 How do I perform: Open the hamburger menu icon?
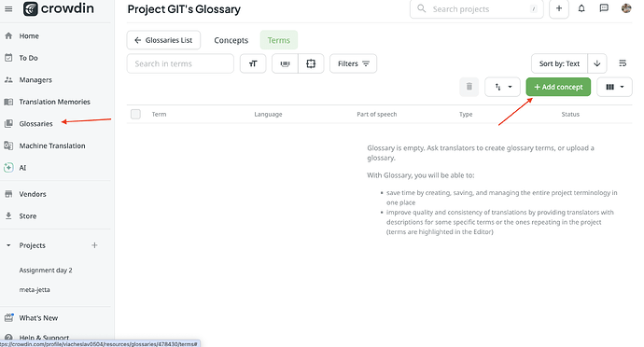click(x=8, y=8)
